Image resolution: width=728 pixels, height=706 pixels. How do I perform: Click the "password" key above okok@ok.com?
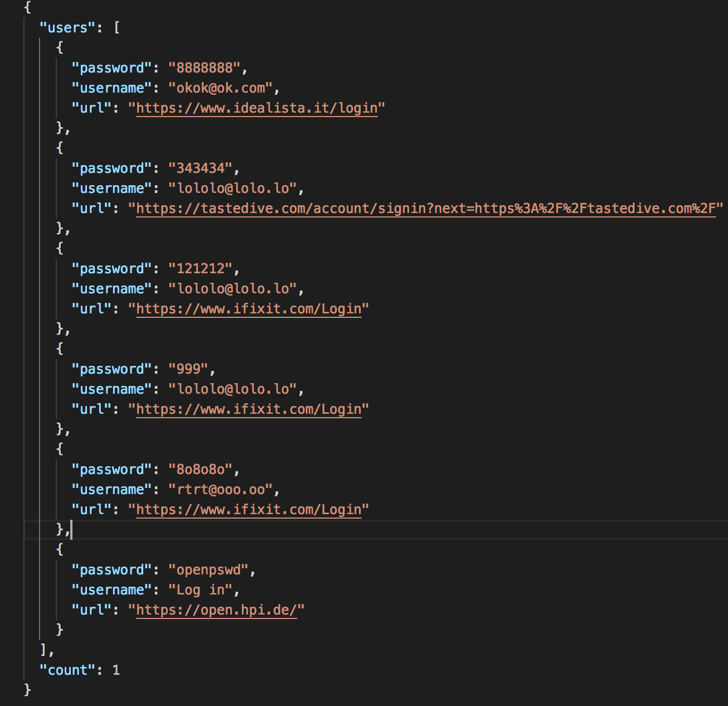tap(111, 67)
